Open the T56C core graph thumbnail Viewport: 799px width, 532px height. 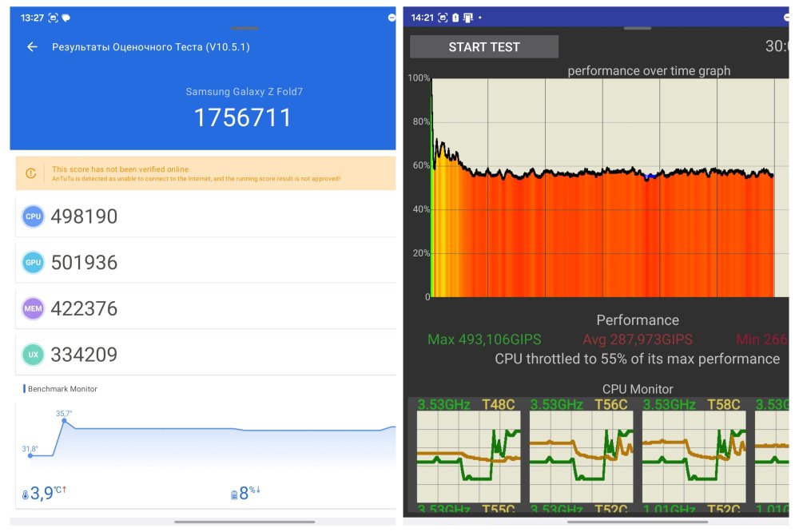582,457
